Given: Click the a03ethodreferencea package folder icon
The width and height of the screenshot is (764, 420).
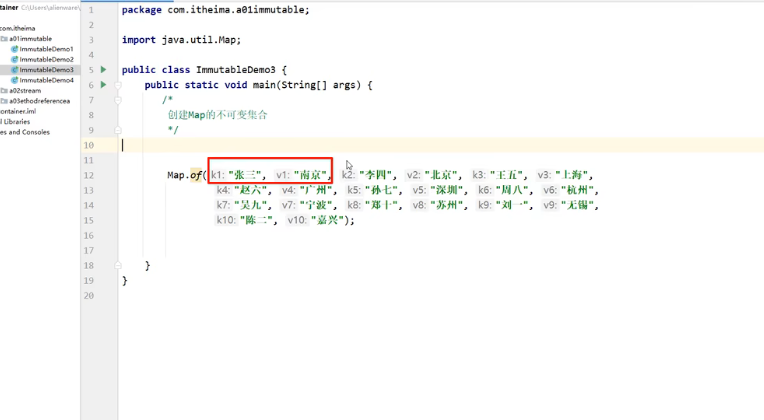Looking at the screenshot, I should pyautogui.click(x=4, y=101).
